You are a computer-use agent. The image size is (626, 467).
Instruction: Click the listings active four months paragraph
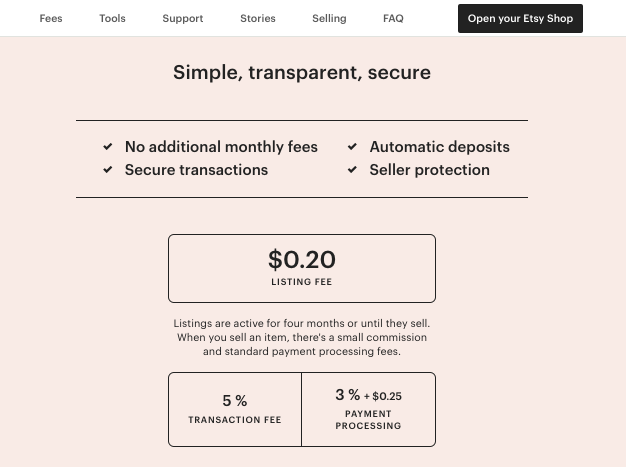pyautogui.click(x=302, y=337)
